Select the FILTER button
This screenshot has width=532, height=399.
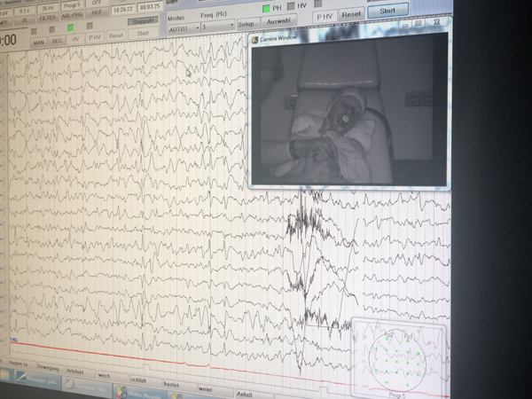[x=48, y=18]
